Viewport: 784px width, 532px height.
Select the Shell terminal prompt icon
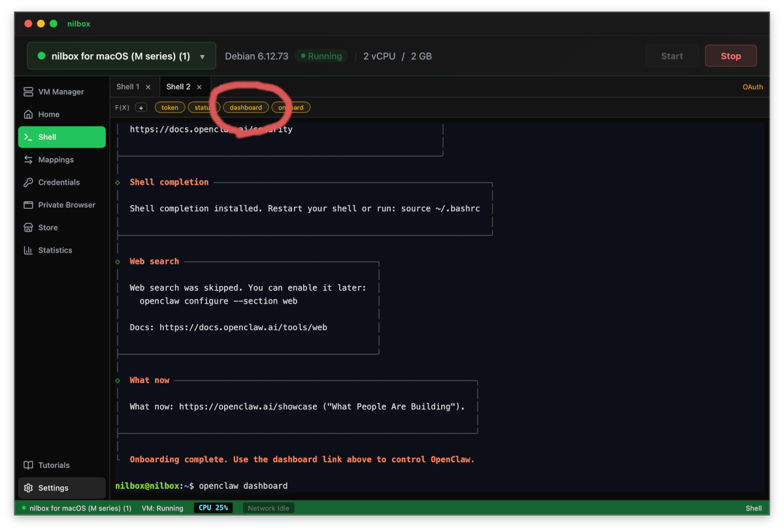pos(28,137)
